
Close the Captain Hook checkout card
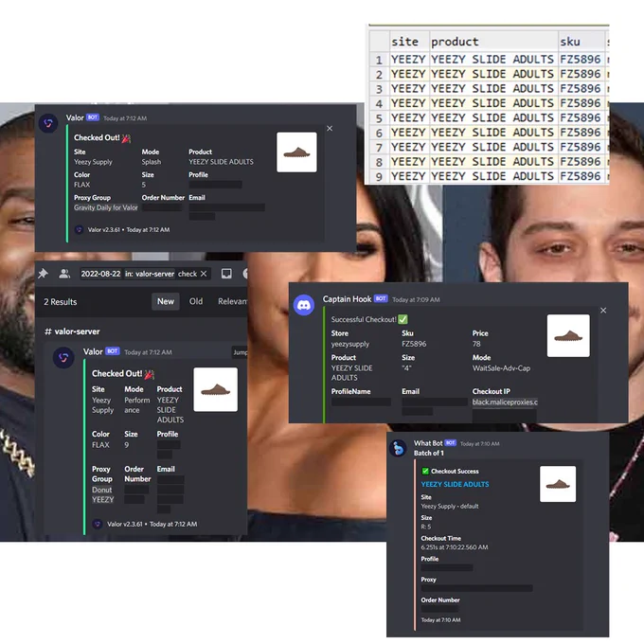603,311
